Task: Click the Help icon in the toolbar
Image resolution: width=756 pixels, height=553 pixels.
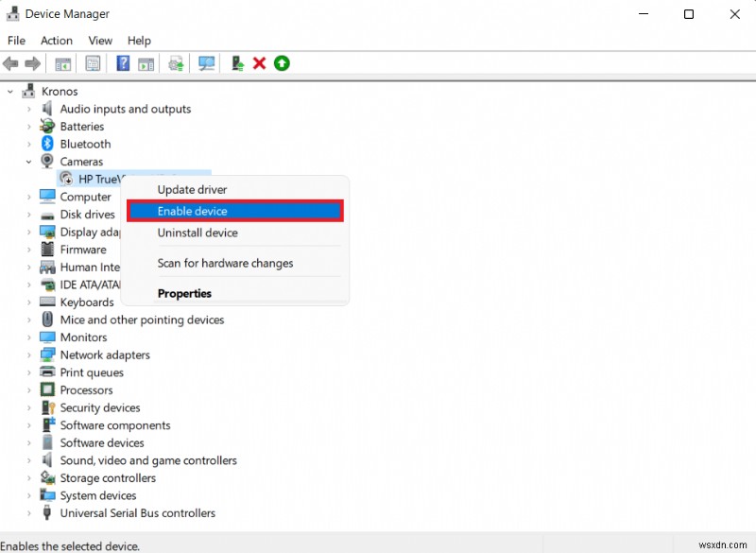Action: pos(123,62)
